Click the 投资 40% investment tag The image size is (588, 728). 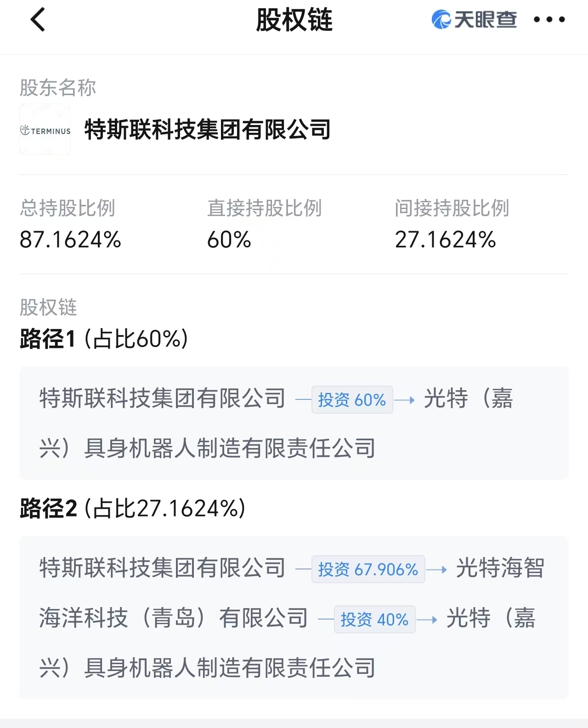(x=375, y=620)
